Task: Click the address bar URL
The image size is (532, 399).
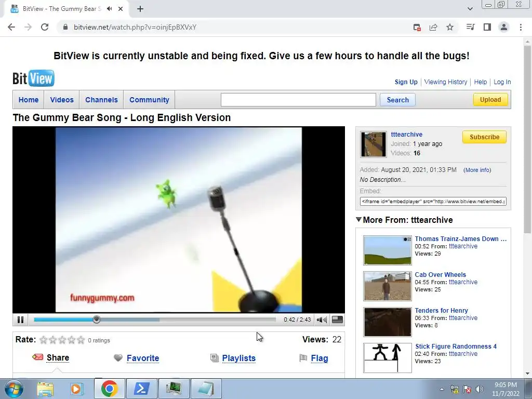Action: [x=135, y=27]
